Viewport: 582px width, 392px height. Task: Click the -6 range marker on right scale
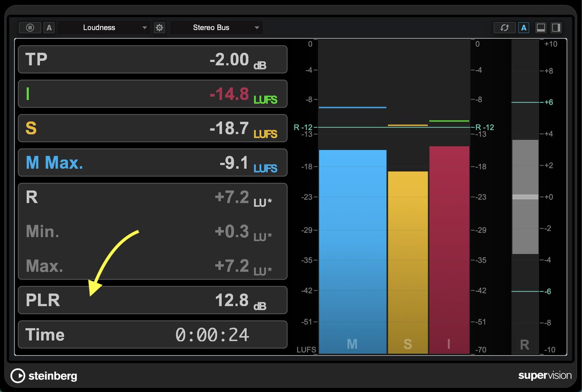[x=548, y=292]
